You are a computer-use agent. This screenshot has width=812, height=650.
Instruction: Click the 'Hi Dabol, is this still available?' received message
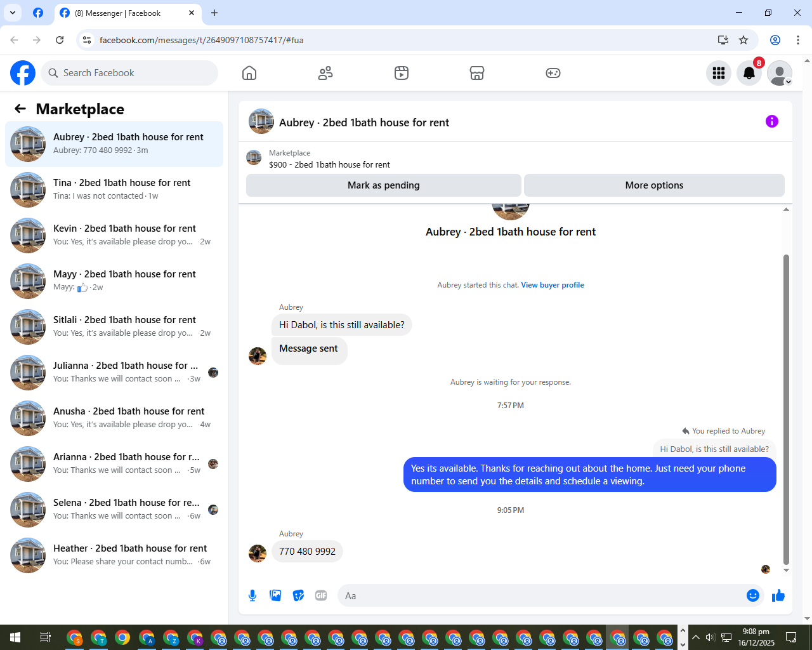(342, 325)
